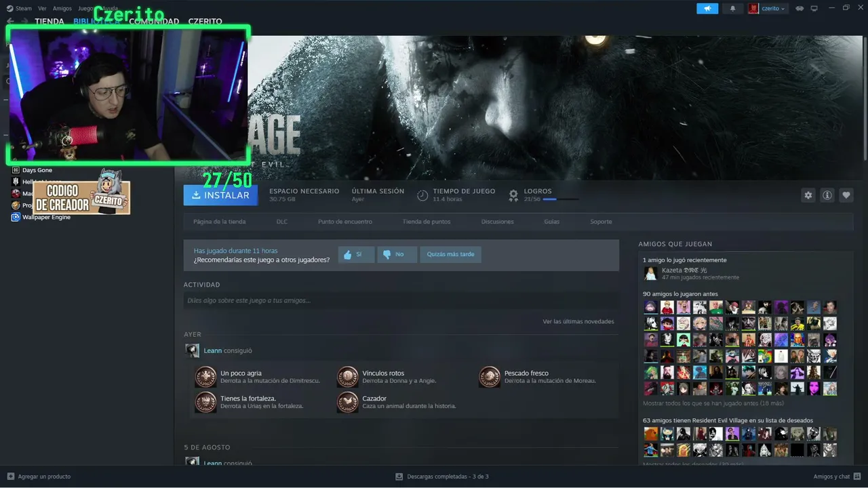This screenshot has width=868, height=488.
Task: Click the No recommendation button
Action: (396, 254)
